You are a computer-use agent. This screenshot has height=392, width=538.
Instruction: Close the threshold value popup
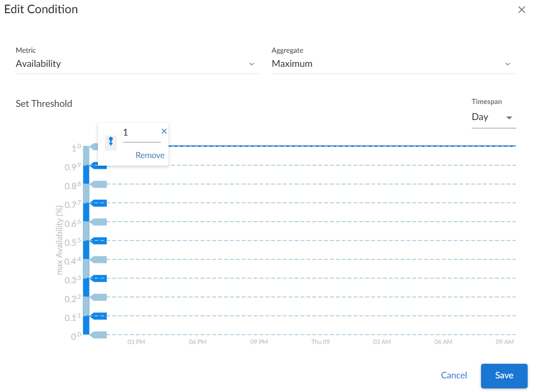click(x=164, y=131)
